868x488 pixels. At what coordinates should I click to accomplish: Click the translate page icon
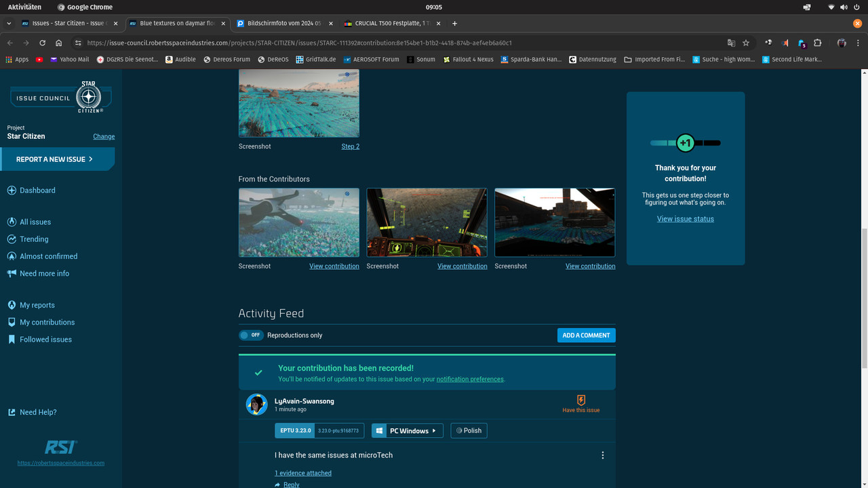(731, 43)
